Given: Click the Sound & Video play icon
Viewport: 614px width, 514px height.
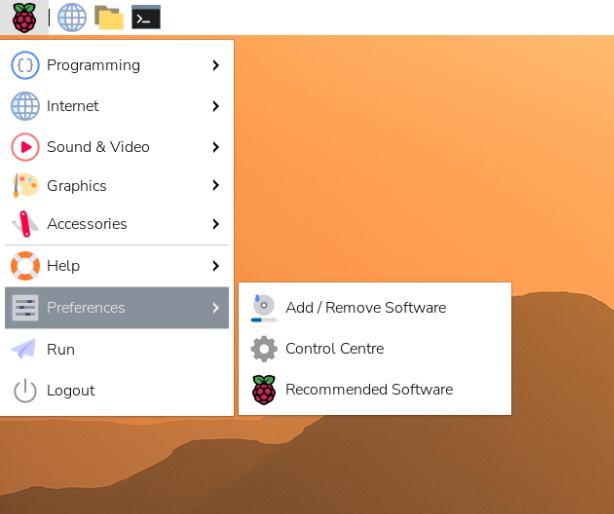Looking at the screenshot, I should pos(25,147).
